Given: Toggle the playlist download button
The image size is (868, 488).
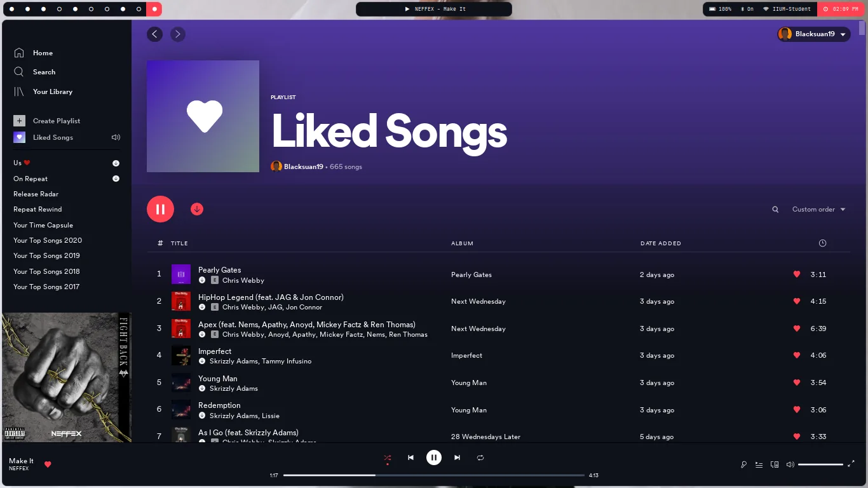Looking at the screenshot, I should pyautogui.click(x=197, y=209).
